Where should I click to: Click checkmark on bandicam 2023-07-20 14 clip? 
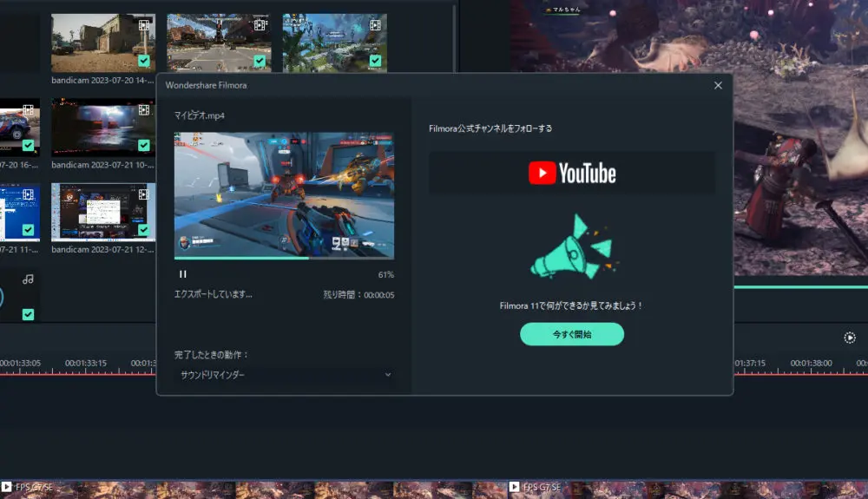coord(144,60)
